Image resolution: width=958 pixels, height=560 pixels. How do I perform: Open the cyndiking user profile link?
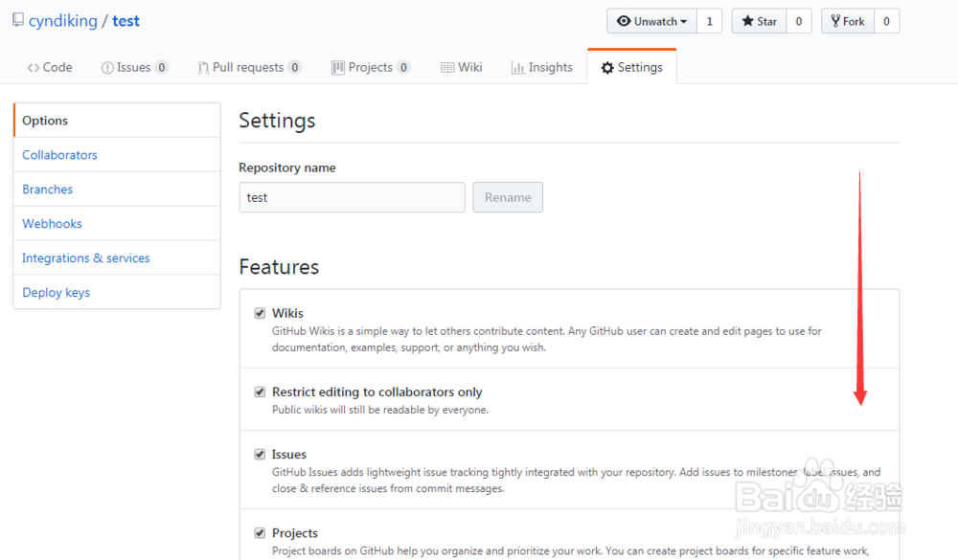pyautogui.click(x=63, y=21)
